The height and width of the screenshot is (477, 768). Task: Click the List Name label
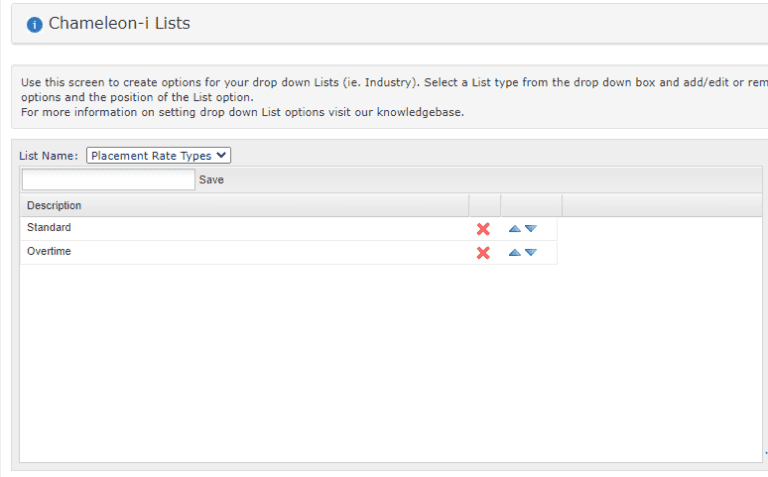(48, 156)
